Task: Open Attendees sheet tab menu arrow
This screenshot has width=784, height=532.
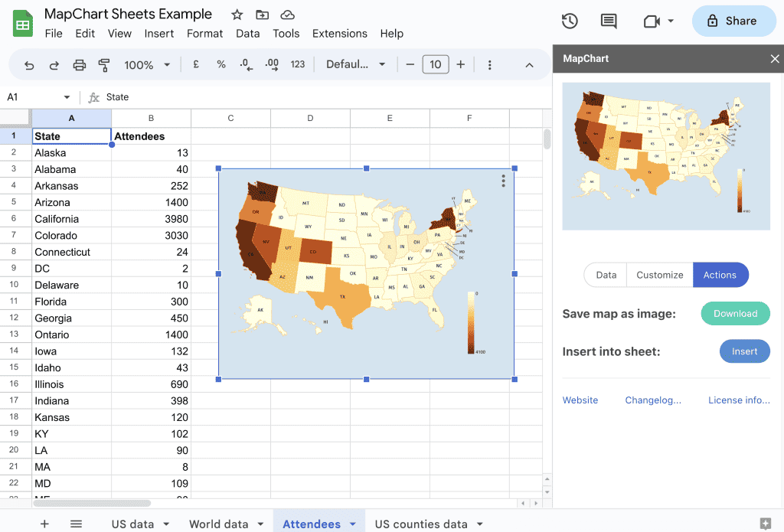Action: (x=352, y=524)
